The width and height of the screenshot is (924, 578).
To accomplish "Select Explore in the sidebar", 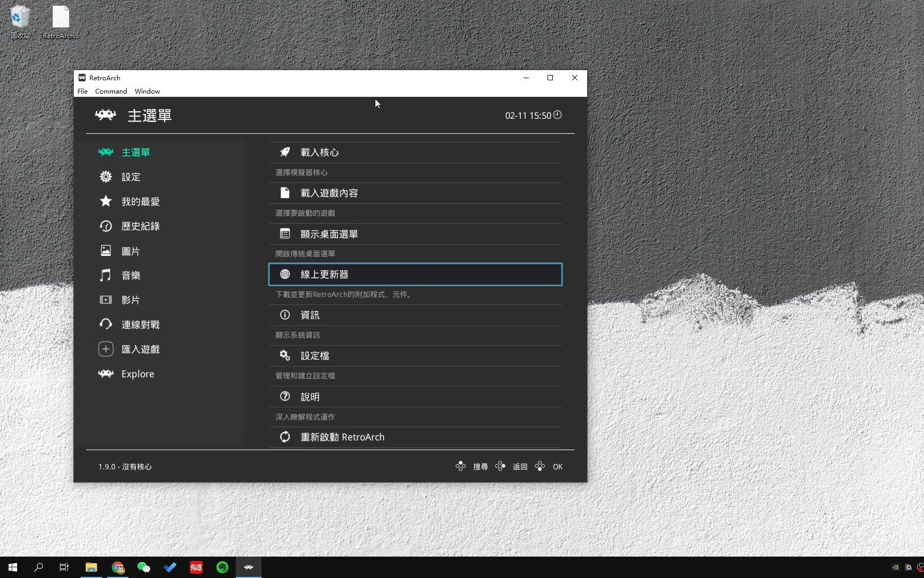I will pyautogui.click(x=137, y=374).
